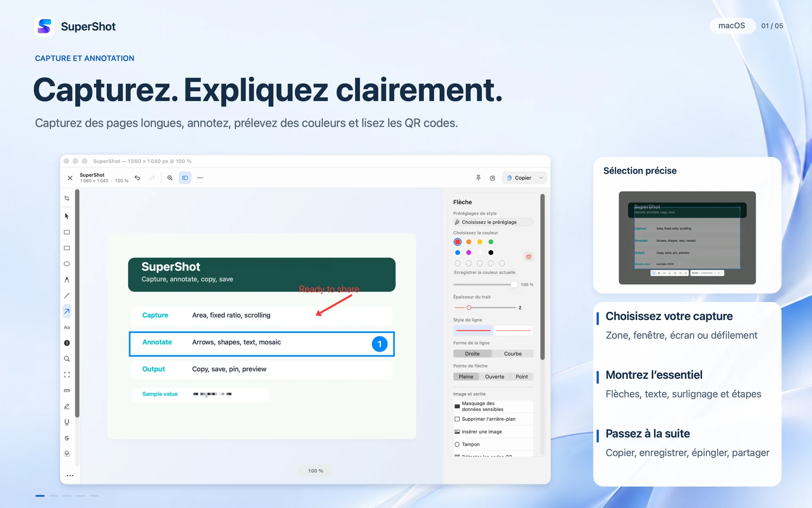Click the left tool strip scrollbar

[77, 304]
